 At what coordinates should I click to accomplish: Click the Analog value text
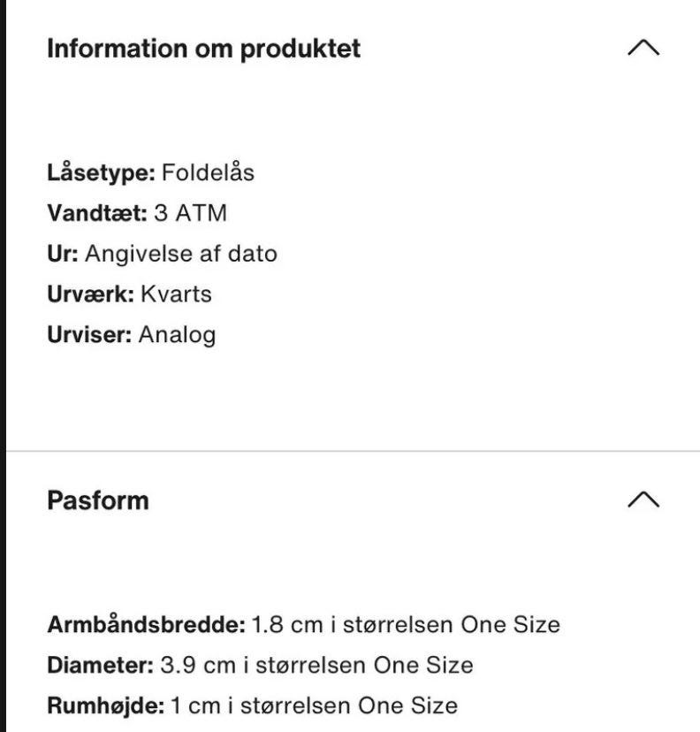click(177, 334)
